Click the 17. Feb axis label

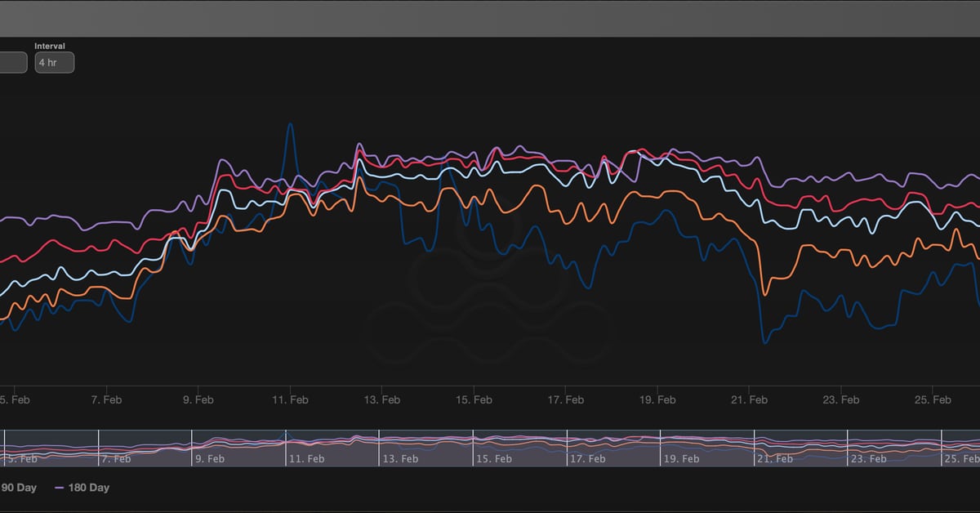point(564,399)
